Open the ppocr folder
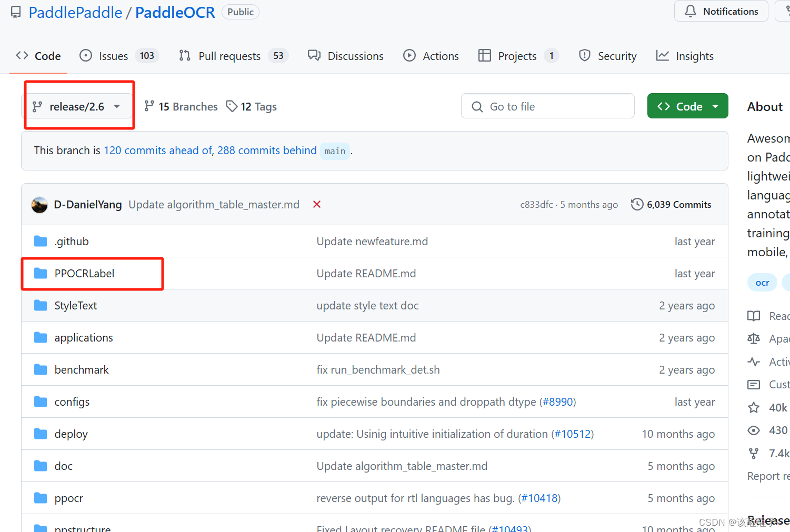This screenshot has height=532, width=790. pyautogui.click(x=69, y=498)
